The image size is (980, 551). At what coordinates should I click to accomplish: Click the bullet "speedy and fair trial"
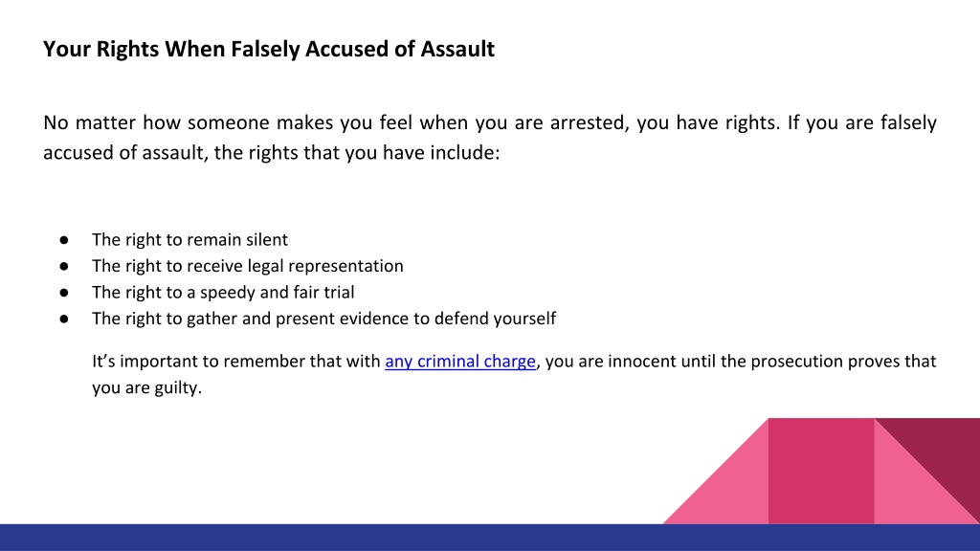coord(223,293)
